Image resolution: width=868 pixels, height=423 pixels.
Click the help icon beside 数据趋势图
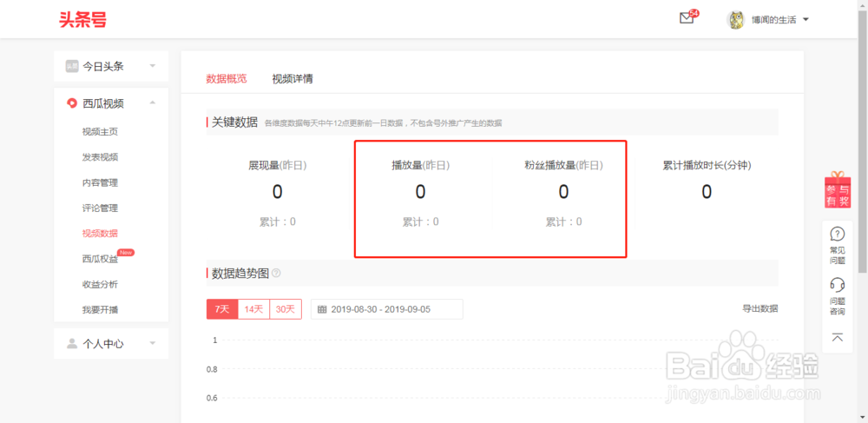tap(276, 274)
